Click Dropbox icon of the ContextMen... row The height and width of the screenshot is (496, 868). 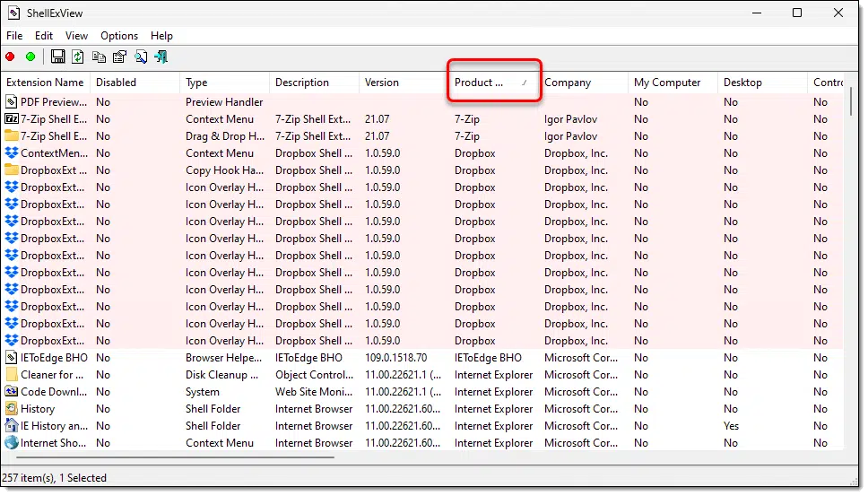click(x=11, y=152)
